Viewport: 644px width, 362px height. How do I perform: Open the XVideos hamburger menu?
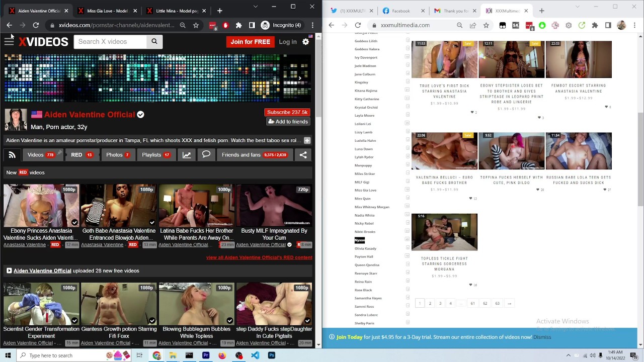pos(9,42)
